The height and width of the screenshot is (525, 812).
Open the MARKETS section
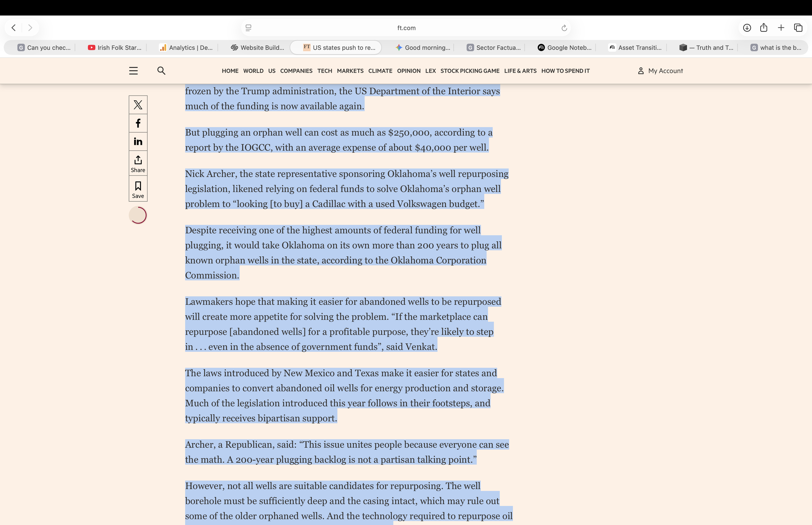pos(350,71)
